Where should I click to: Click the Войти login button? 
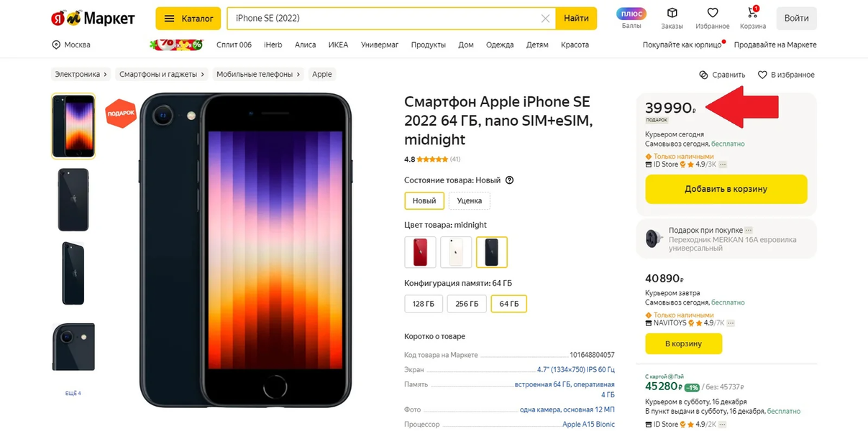(x=796, y=19)
